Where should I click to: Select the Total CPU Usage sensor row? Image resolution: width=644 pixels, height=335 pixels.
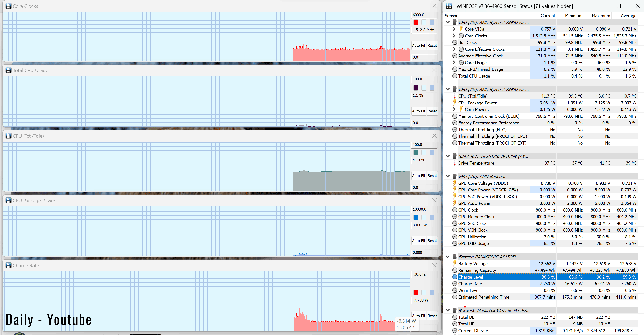click(x=545, y=76)
